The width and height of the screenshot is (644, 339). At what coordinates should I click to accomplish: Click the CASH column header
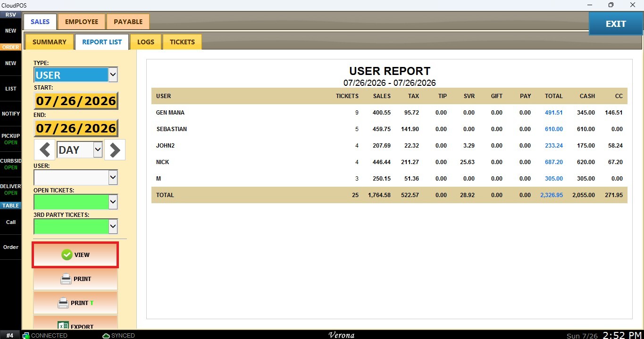pyautogui.click(x=587, y=96)
